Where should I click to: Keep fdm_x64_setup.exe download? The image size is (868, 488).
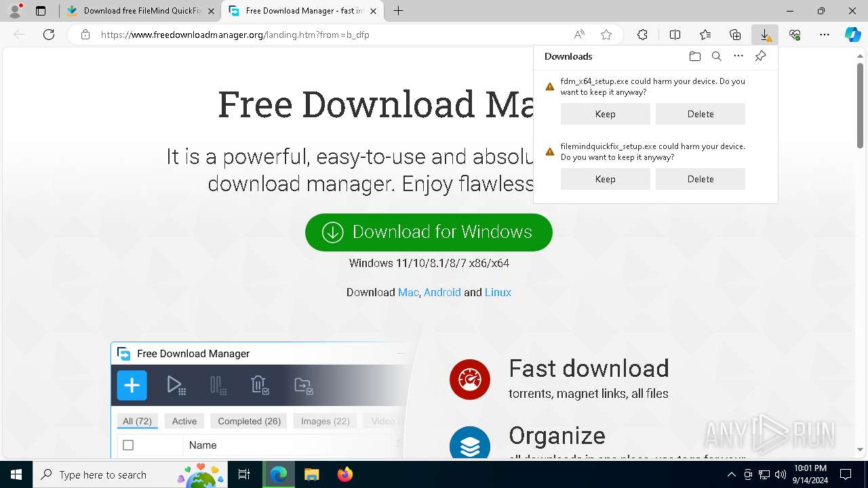tap(606, 114)
